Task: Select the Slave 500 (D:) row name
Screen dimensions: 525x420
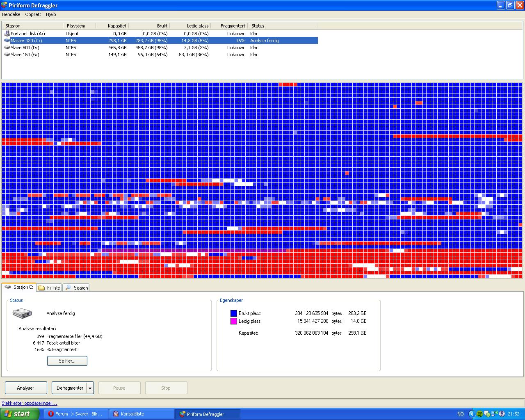Action: (25, 48)
